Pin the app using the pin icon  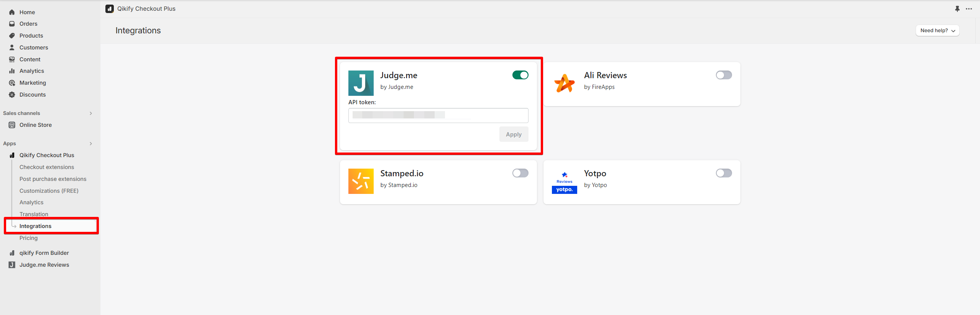957,9
